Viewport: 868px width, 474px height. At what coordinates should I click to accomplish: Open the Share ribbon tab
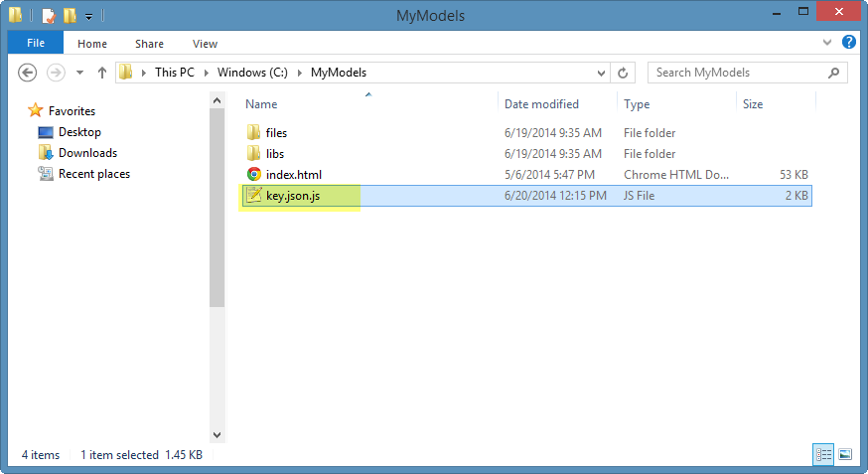point(149,43)
